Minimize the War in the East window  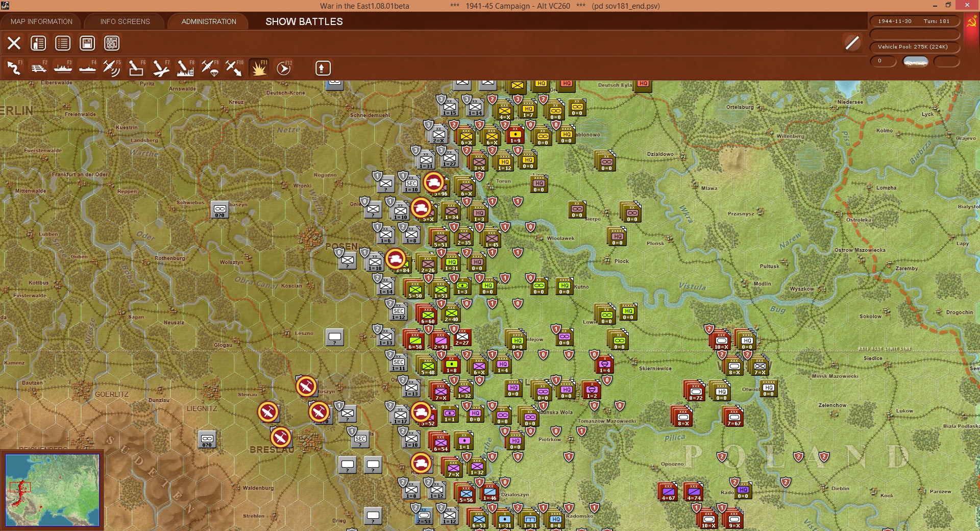tap(935, 6)
